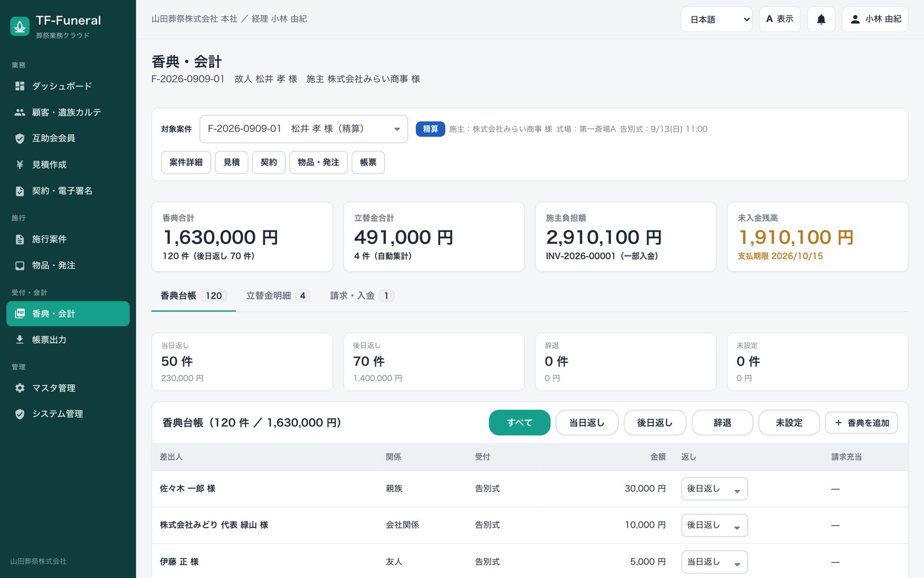Open マスタ管理 gear icon

pos(20,388)
